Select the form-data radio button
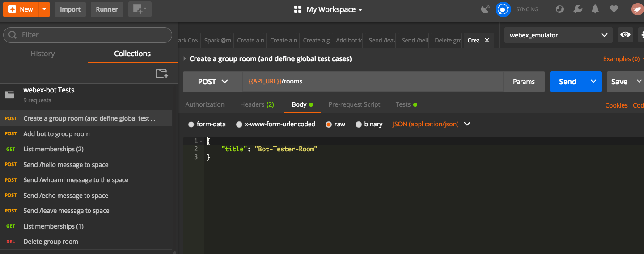Screen dimensions: 644x254 pos(191,125)
